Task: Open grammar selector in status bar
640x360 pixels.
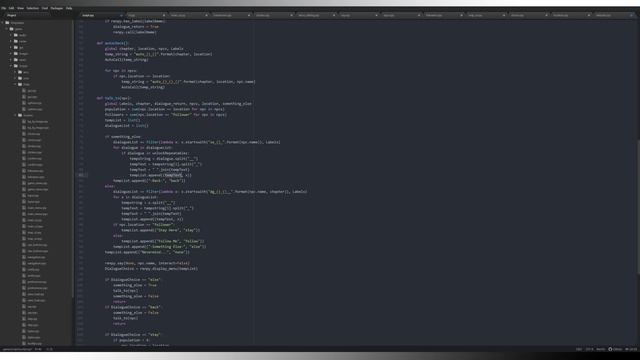Action: [x=601, y=349]
